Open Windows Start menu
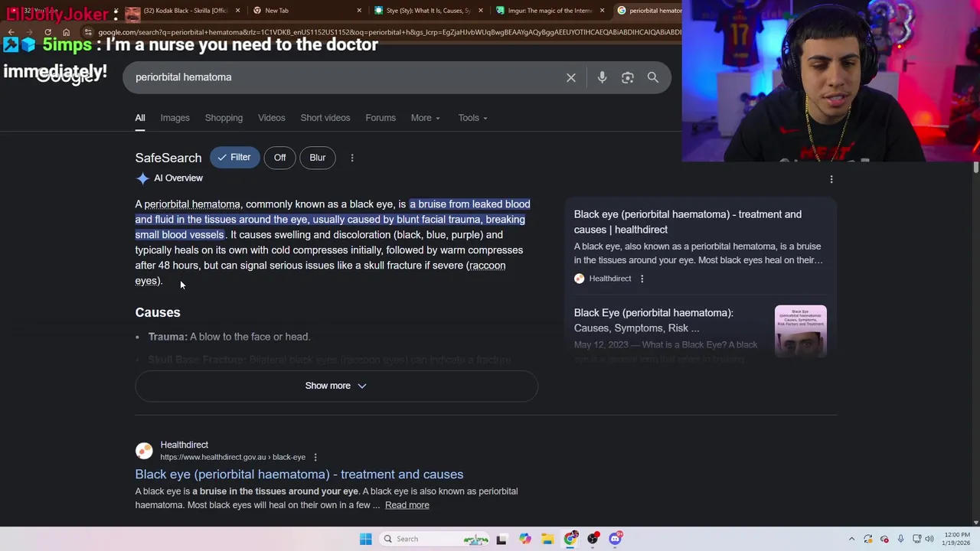 coord(366,539)
